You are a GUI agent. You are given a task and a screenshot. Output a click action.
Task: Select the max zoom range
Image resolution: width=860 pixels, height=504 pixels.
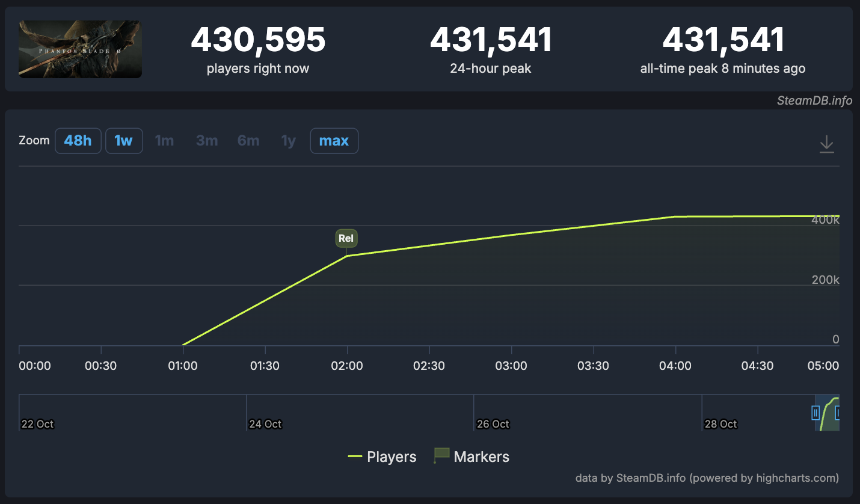point(334,141)
